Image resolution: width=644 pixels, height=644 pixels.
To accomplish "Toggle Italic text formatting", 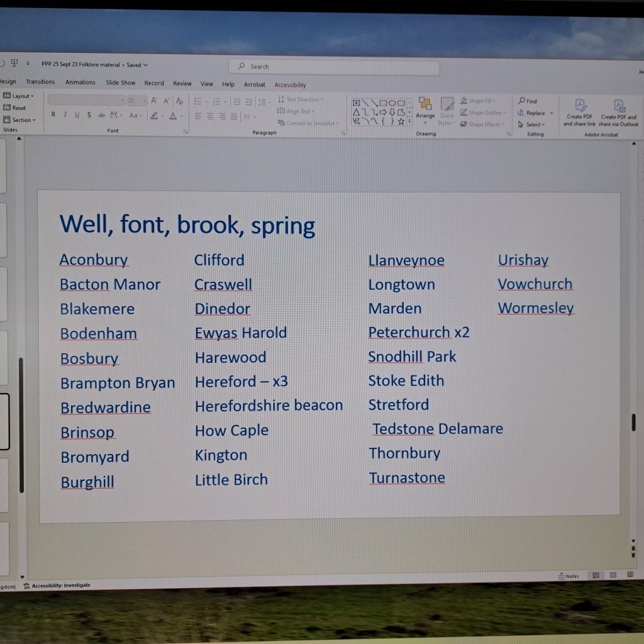I will [x=65, y=114].
